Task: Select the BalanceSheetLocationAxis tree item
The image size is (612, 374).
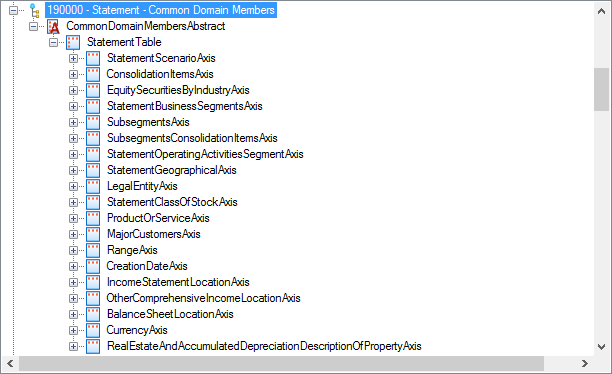Action: (170, 314)
